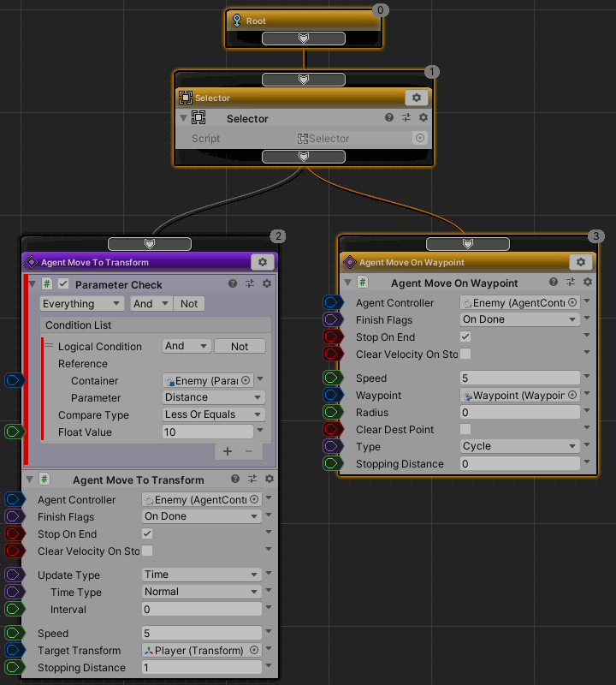Open settings gear on Agent Move To Transform node

262,262
